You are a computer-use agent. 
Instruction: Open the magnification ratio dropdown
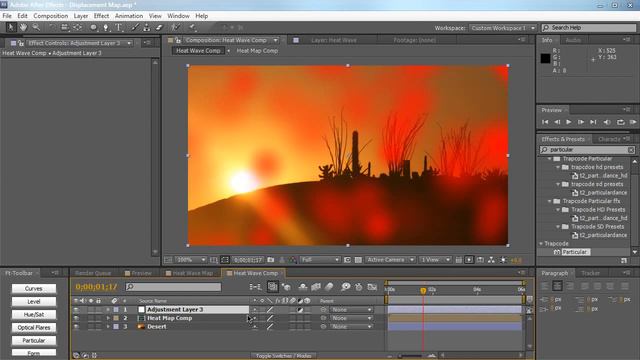[x=191, y=260]
